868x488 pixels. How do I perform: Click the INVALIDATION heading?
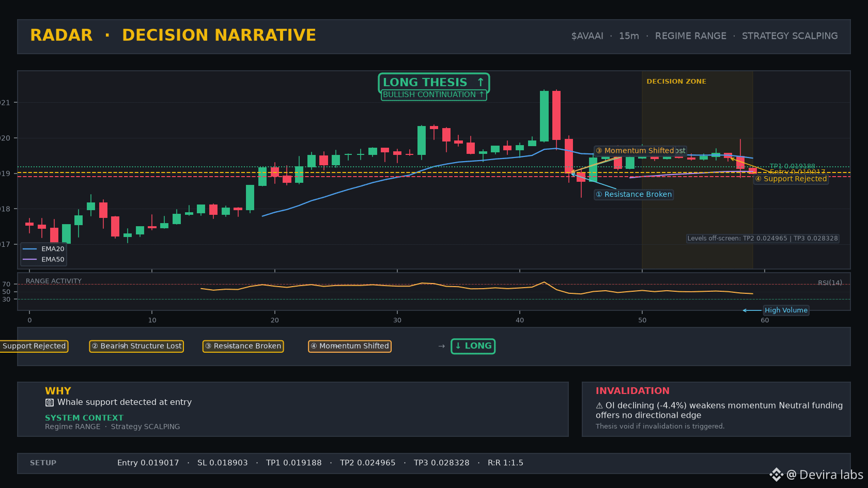coord(632,391)
